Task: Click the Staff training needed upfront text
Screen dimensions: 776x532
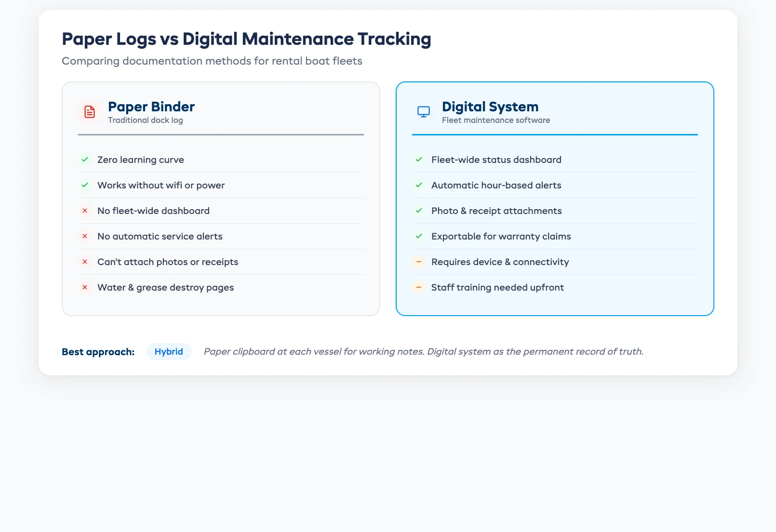Action: tap(497, 287)
